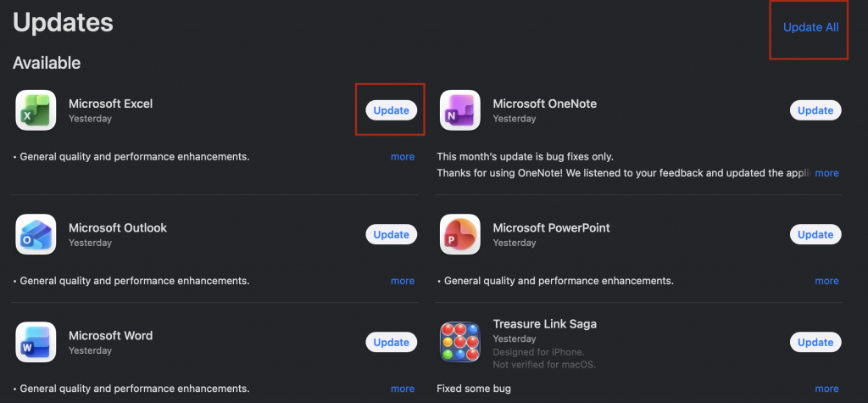Click the Microsoft Excel app icon

point(36,110)
